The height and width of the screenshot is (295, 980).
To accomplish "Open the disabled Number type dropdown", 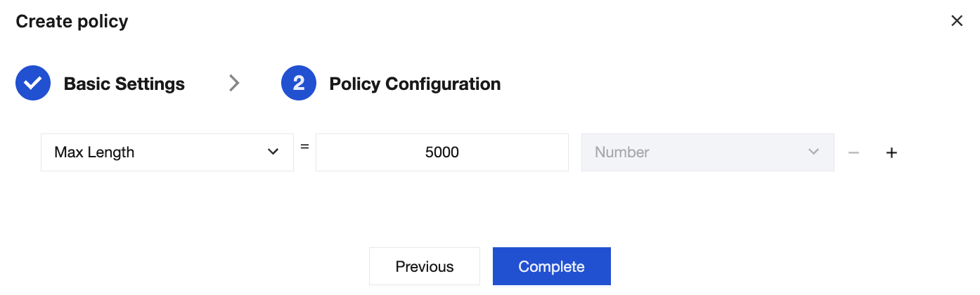I will 707,152.
